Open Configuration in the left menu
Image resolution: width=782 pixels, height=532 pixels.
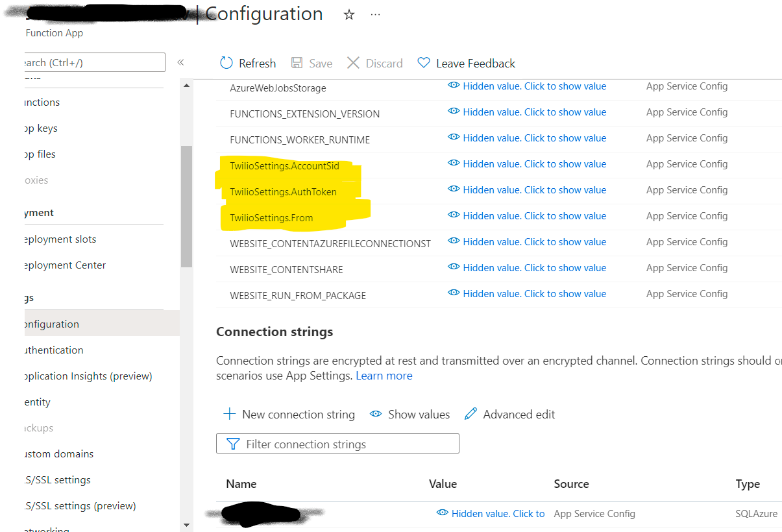51,324
